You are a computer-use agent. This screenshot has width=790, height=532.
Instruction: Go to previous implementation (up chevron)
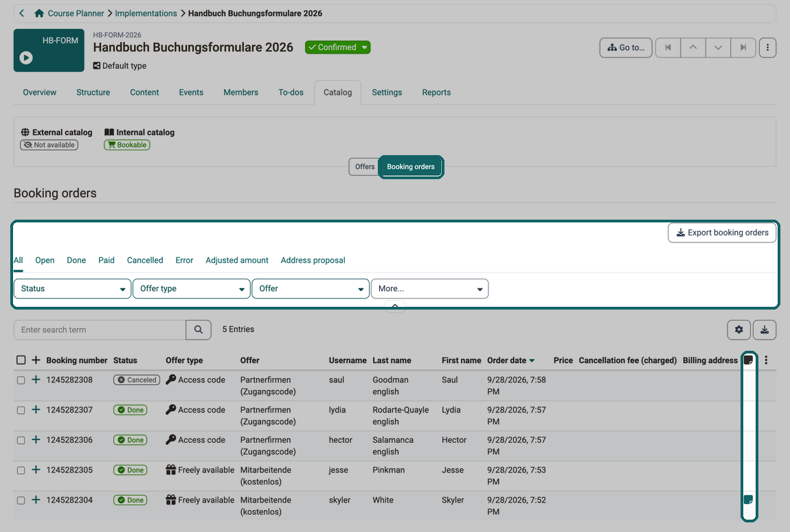pos(693,47)
